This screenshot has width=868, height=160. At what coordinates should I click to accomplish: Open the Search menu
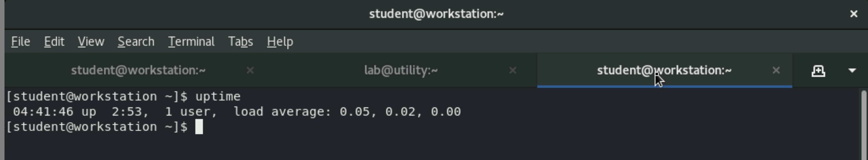(x=136, y=42)
